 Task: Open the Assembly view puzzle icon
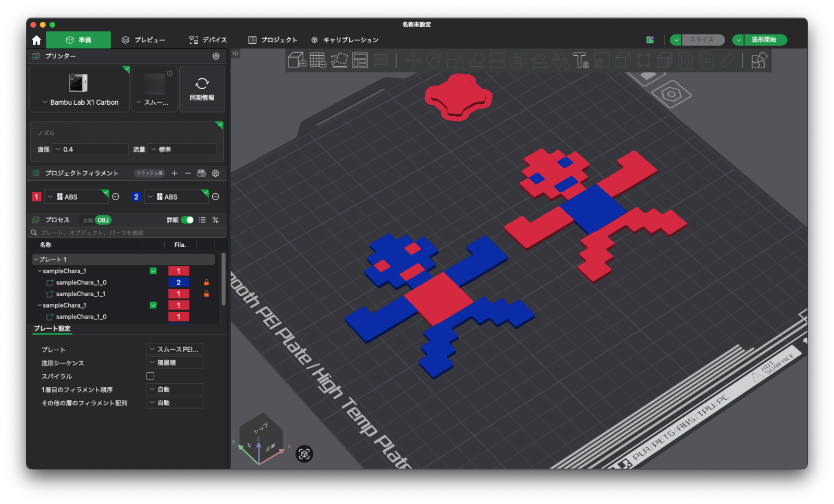coord(759,60)
